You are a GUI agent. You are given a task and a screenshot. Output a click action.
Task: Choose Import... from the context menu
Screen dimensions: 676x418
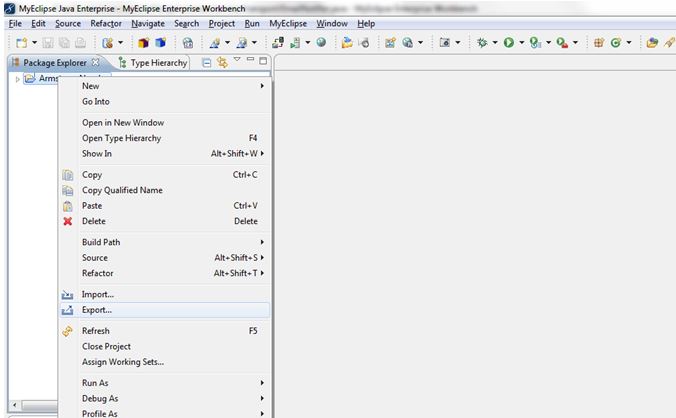[164, 295]
